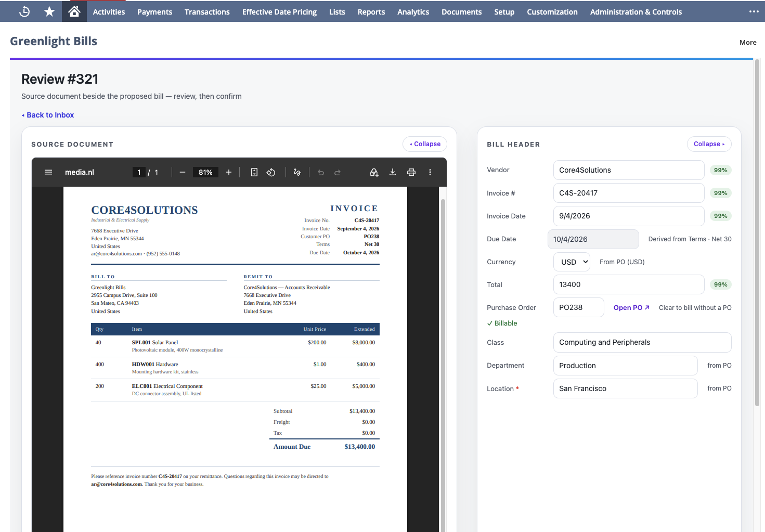Click the PDF zoom percentage 81% box
Image resolution: width=765 pixels, height=532 pixels.
tap(205, 172)
